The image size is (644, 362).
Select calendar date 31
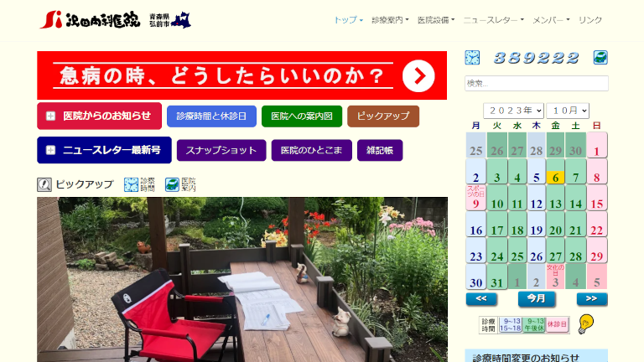pyautogui.click(x=497, y=277)
